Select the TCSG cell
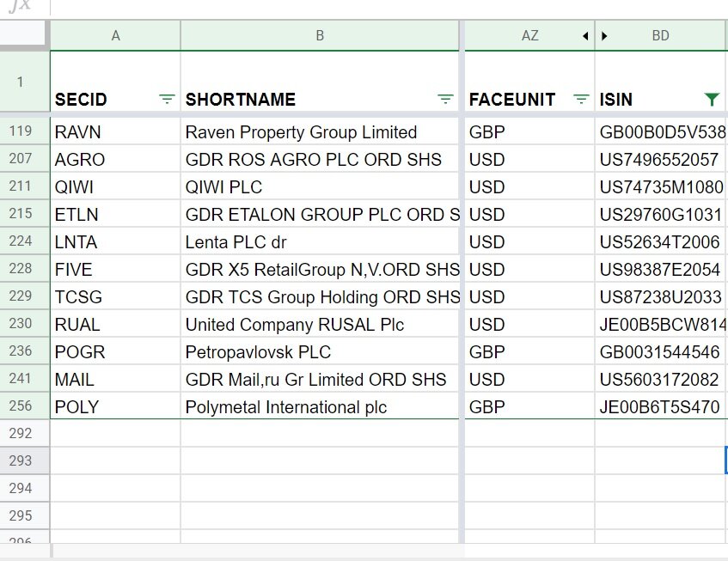This screenshot has height=561, width=728. [115, 296]
